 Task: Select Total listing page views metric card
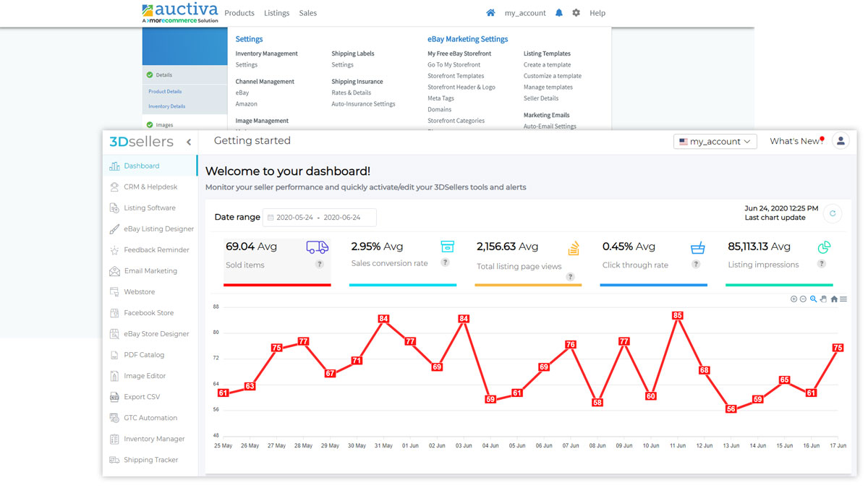pos(528,262)
